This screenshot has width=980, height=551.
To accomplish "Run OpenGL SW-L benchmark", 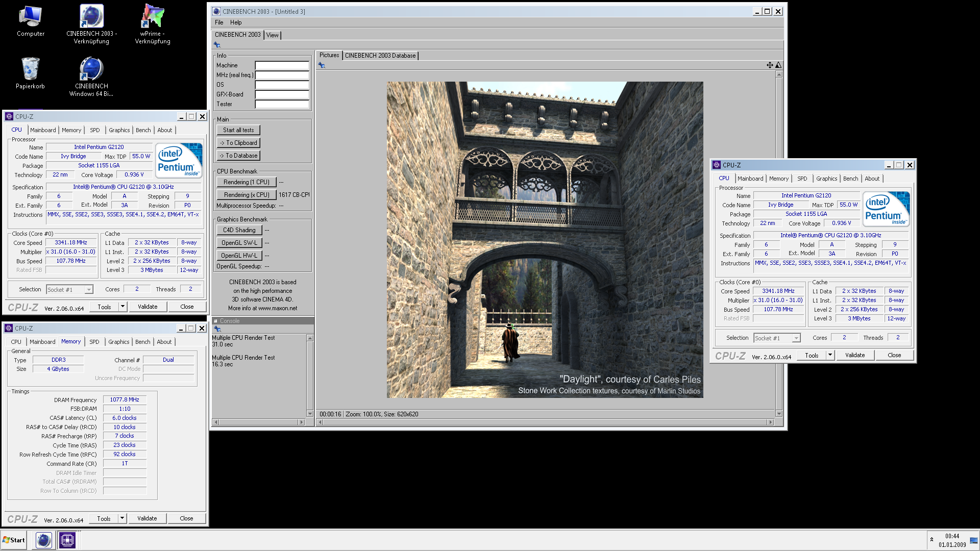I will (x=239, y=243).
